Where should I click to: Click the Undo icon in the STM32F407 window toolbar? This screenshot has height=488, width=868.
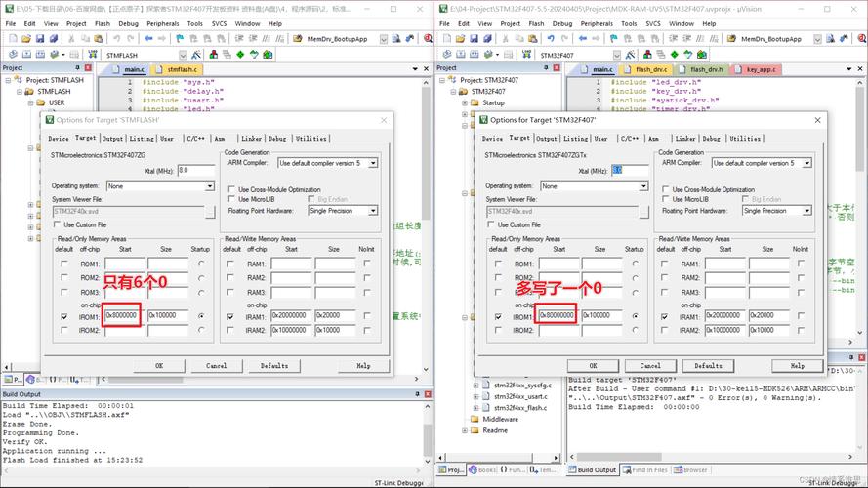tap(551, 39)
